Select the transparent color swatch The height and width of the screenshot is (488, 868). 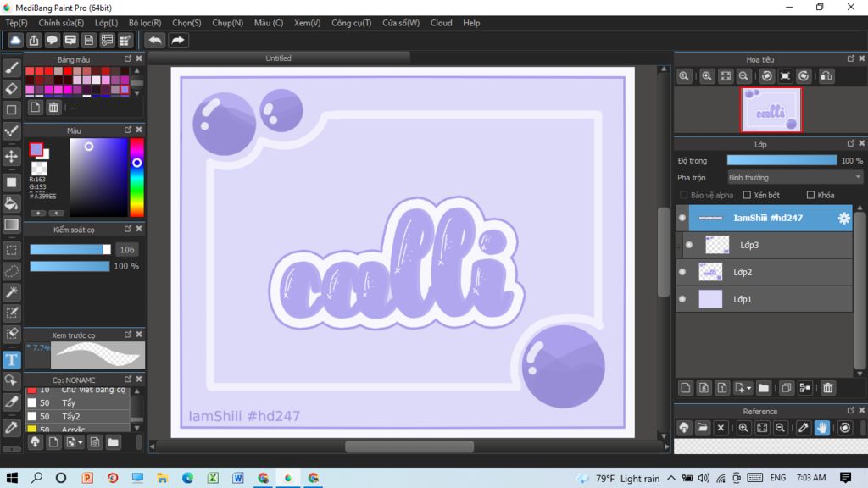39,168
